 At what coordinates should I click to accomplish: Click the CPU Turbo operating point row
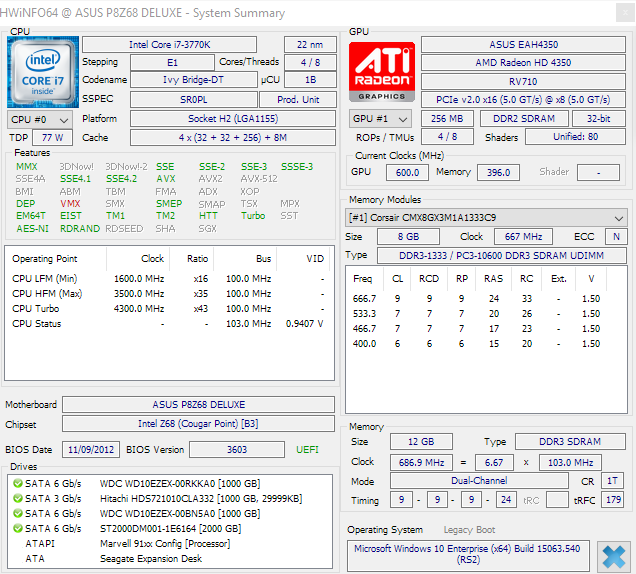click(169, 309)
